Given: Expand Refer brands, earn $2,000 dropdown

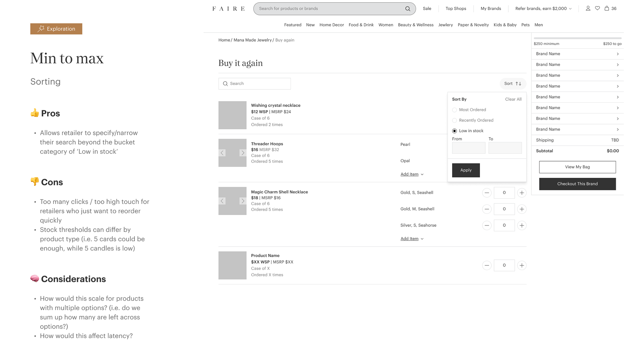Looking at the screenshot, I should tap(543, 8).
